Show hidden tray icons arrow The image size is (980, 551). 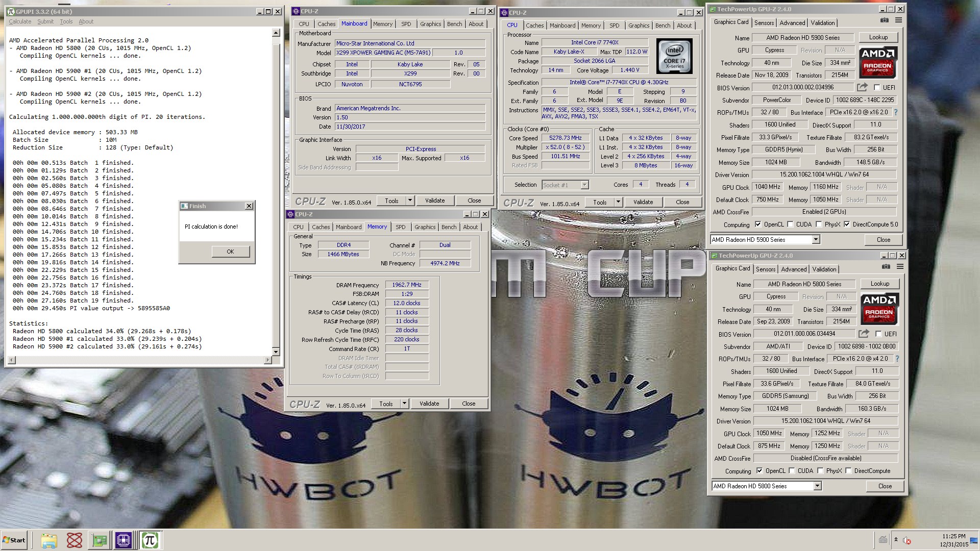point(896,540)
